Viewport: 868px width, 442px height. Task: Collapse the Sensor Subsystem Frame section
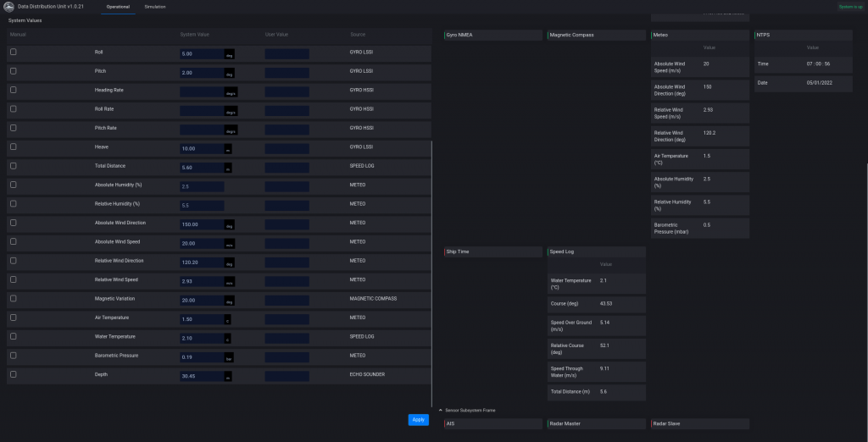pyautogui.click(x=441, y=410)
